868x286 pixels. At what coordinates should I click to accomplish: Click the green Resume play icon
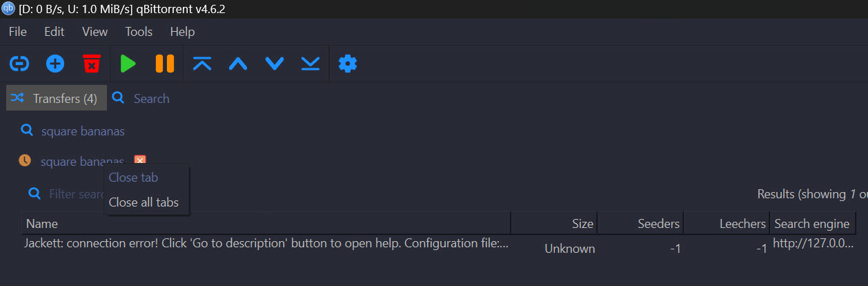(x=128, y=64)
